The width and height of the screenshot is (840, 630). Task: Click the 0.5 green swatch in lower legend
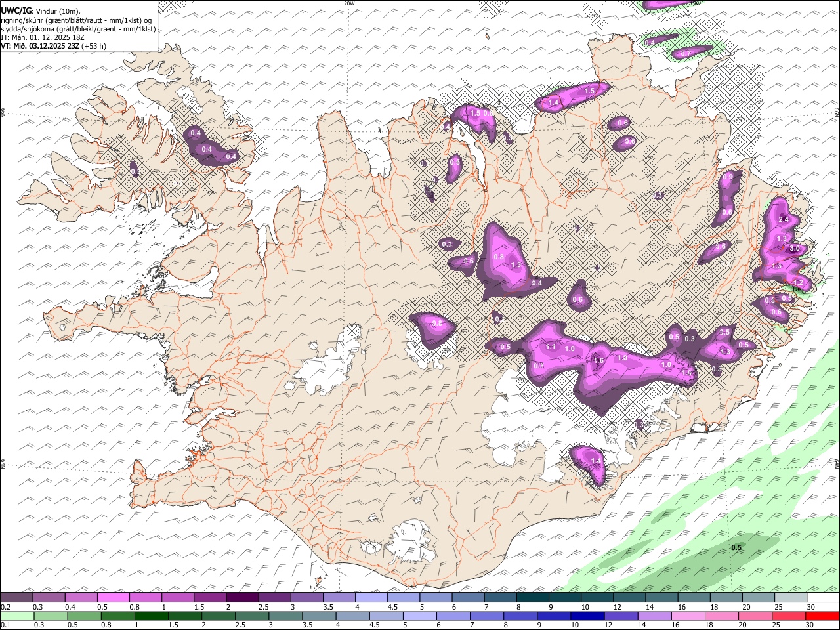(84, 616)
